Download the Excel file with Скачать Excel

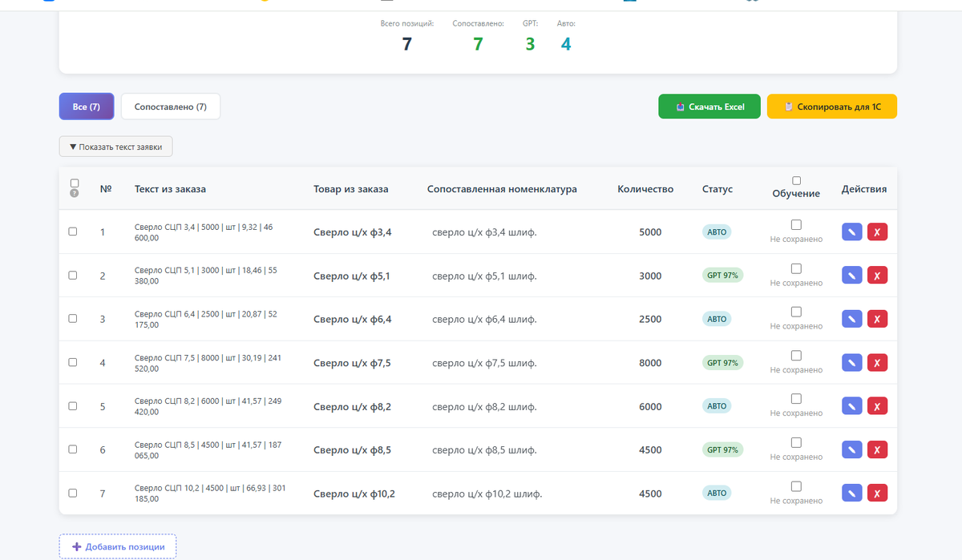(709, 107)
